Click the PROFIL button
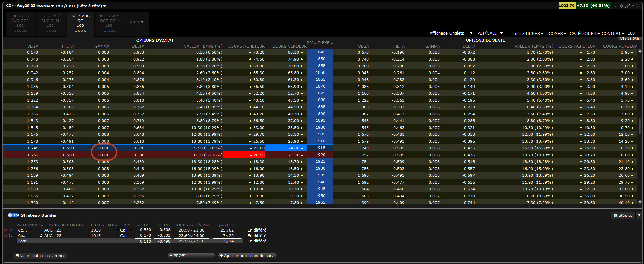This screenshot has height=264, width=644. tap(191, 256)
